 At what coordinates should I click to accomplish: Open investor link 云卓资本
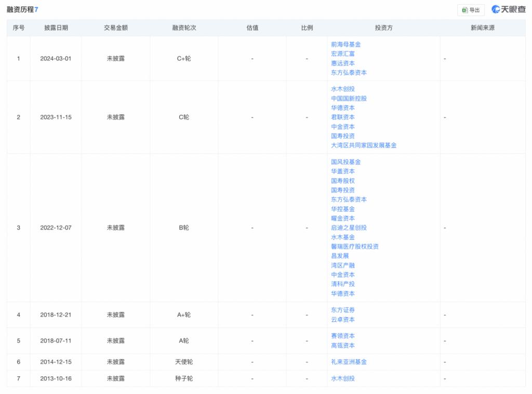click(x=343, y=319)
